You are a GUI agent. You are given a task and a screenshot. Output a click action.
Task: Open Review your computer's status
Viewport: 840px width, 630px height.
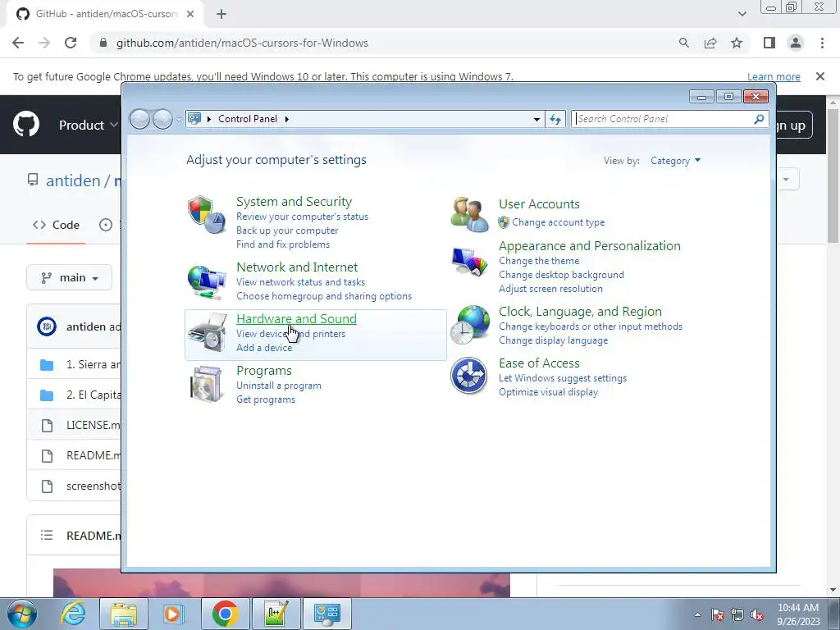coord(302,217)
